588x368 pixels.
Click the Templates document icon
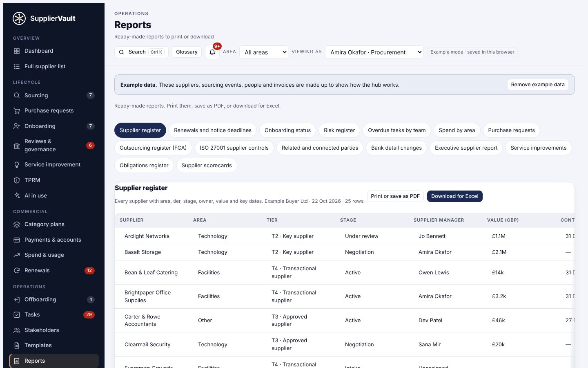click(17, 346)
